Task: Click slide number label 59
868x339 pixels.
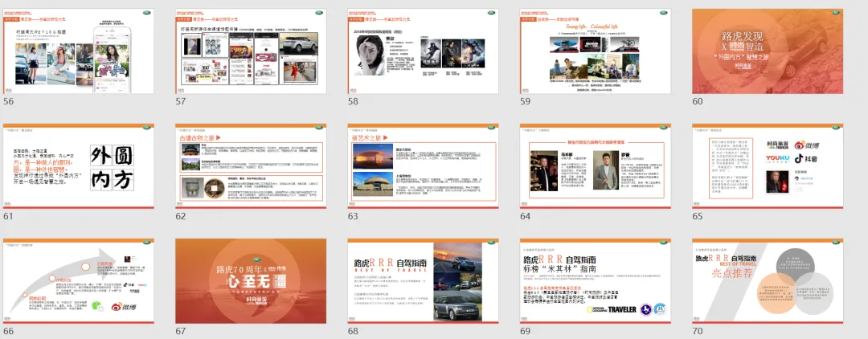Action: [526, 102]
